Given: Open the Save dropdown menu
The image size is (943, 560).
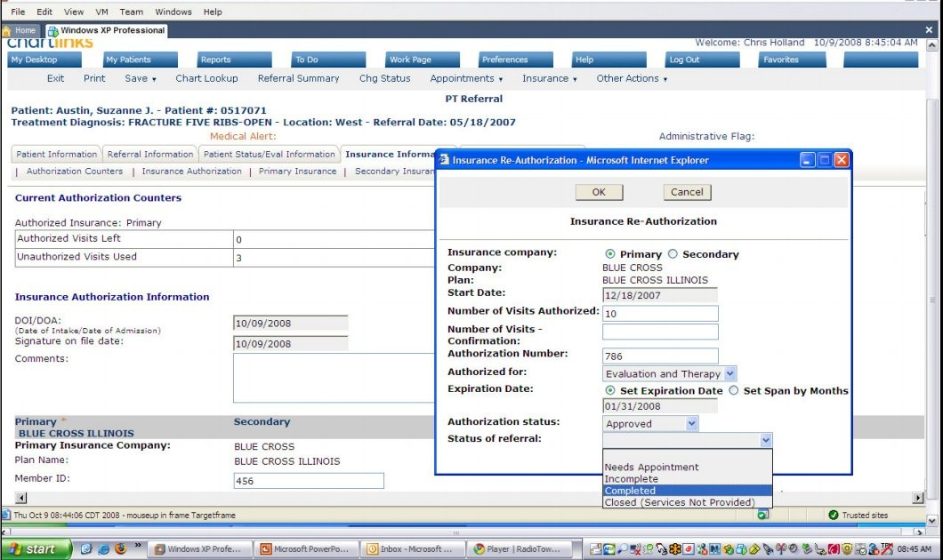Looking at the screenshot, I should coord(141,79).
